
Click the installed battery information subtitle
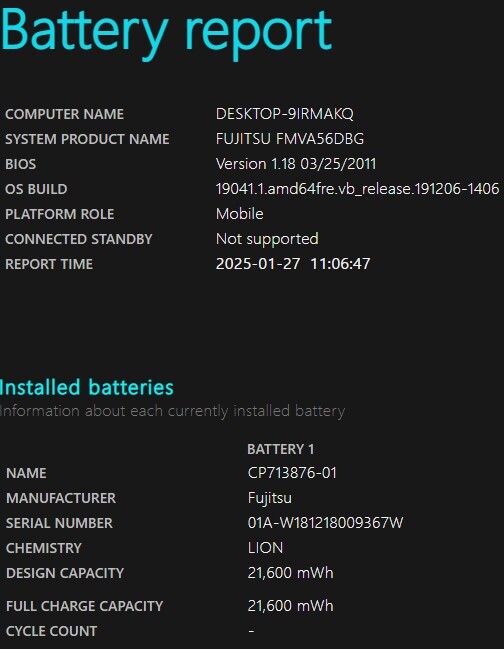(173, 411)
